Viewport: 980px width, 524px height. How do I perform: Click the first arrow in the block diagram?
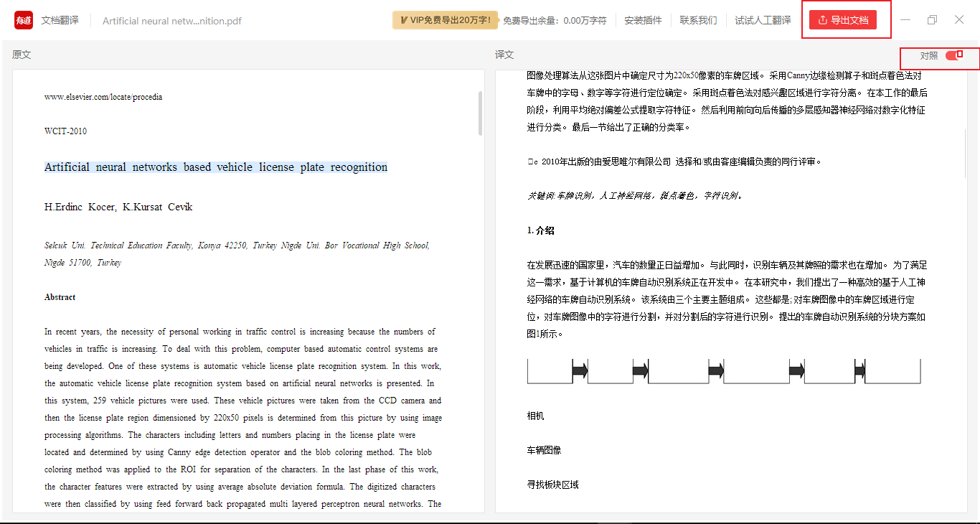[580, 370]
